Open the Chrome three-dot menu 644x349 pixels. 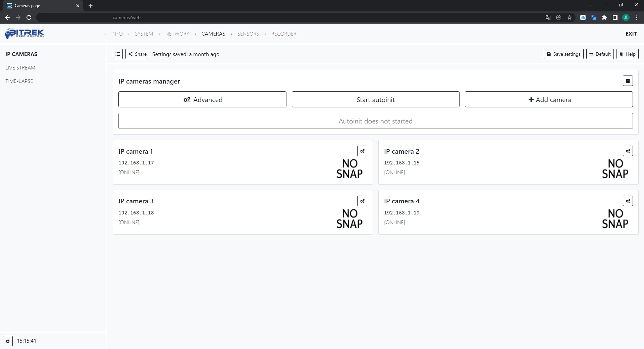637,17
